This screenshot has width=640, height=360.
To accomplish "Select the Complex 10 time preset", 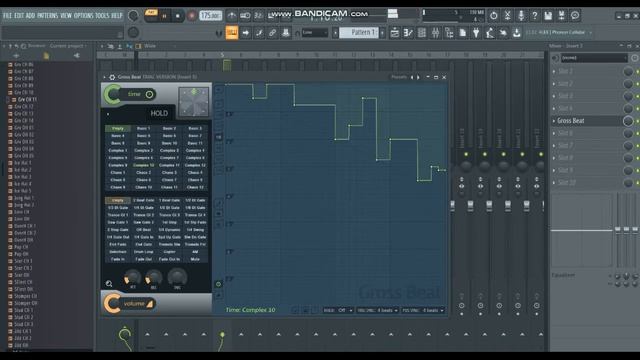I will pyautogui.click(x=143, y=165).
